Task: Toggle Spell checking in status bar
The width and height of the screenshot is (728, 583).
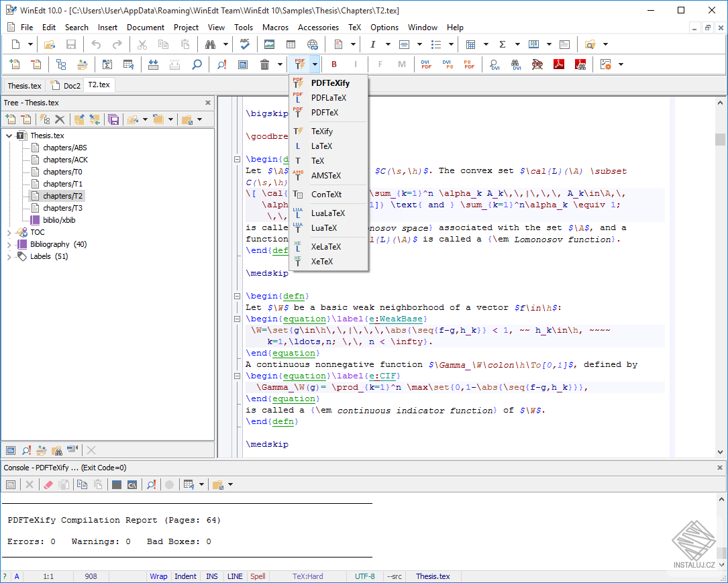Action: coord(258,576)
